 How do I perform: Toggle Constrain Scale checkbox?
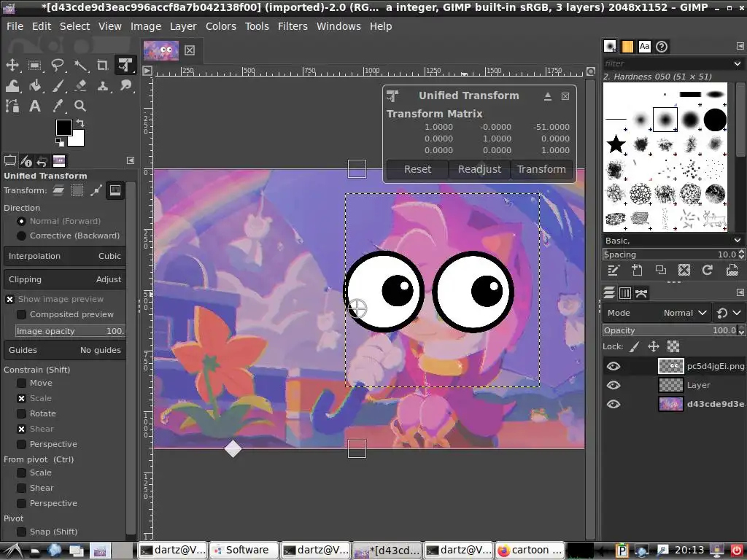[x=21, y=399]
